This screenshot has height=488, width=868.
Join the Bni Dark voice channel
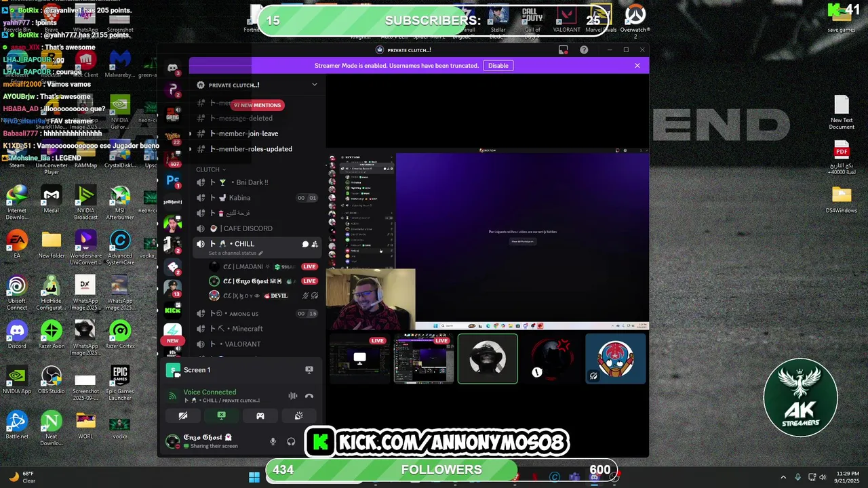pyautogui.click(x=258, y=182)
